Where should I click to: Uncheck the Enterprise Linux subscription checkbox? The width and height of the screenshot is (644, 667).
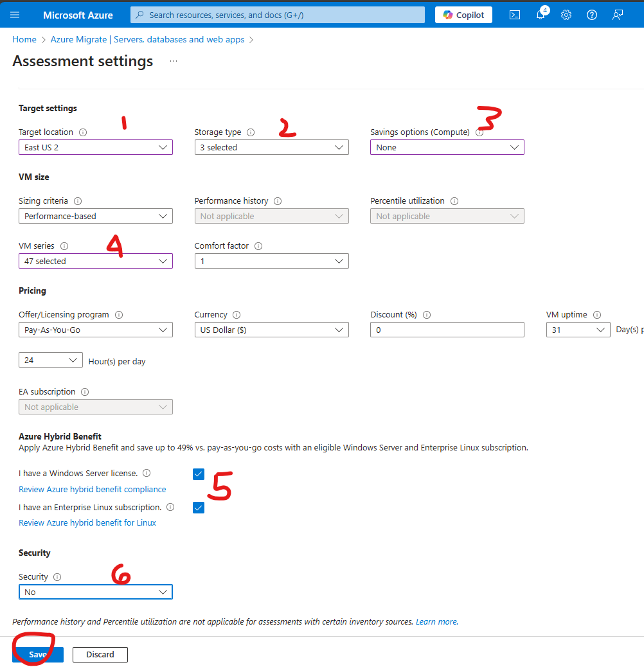[x=199, y=508]
